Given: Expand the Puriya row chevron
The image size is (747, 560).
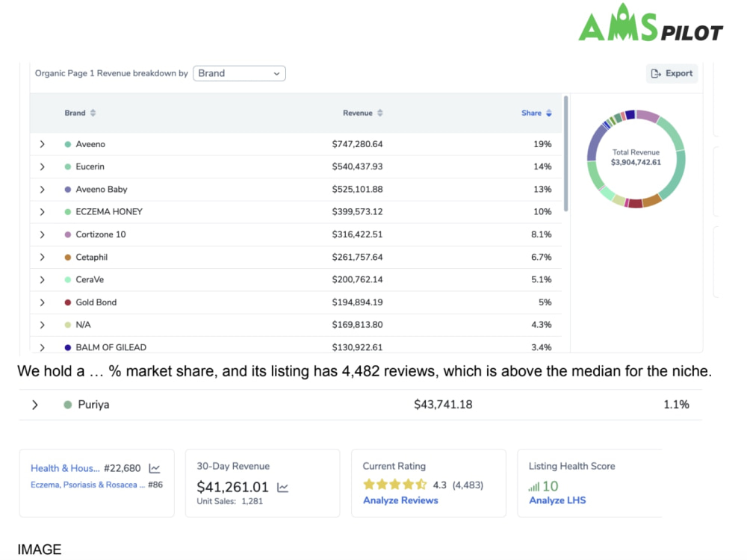Looking at the screenshot, I should coord(35,405).
